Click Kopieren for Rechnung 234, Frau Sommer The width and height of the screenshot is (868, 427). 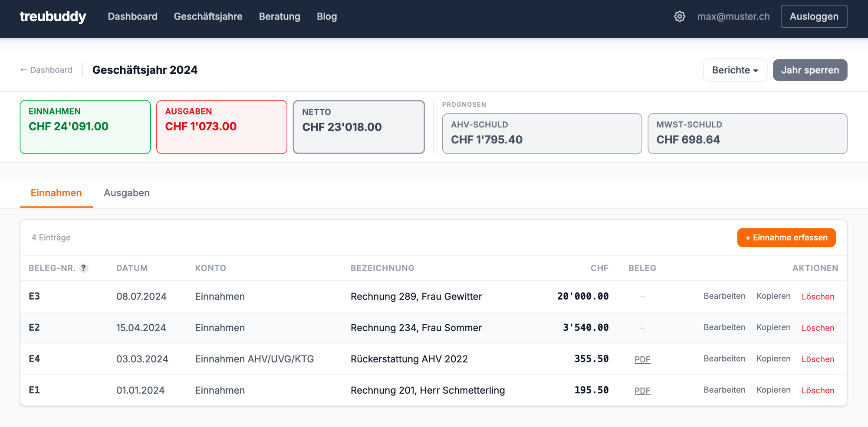[773, 327]
